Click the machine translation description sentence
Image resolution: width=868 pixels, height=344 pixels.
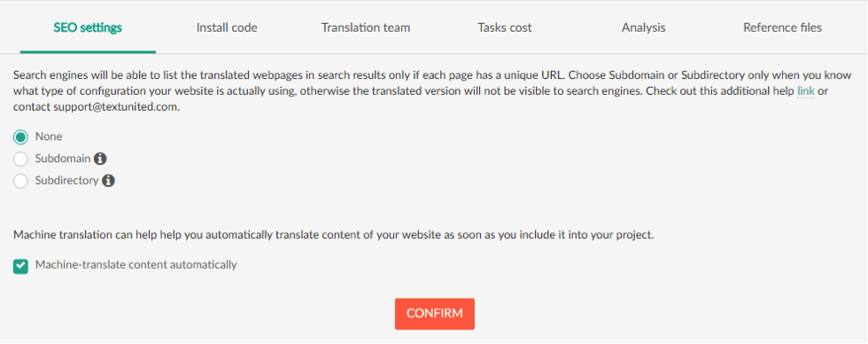[x=334, y=235]
